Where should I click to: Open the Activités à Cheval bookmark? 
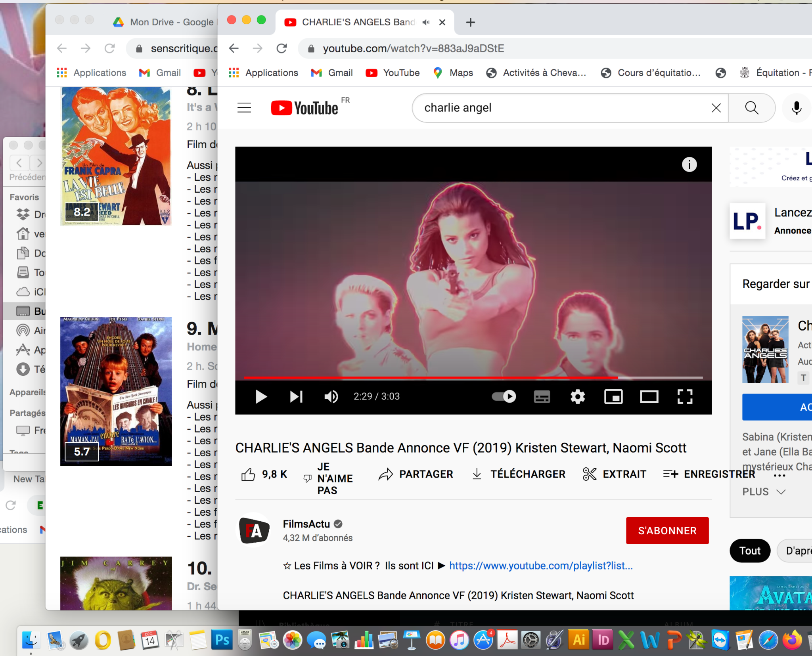pyautogui.click(x=536, y=73)
